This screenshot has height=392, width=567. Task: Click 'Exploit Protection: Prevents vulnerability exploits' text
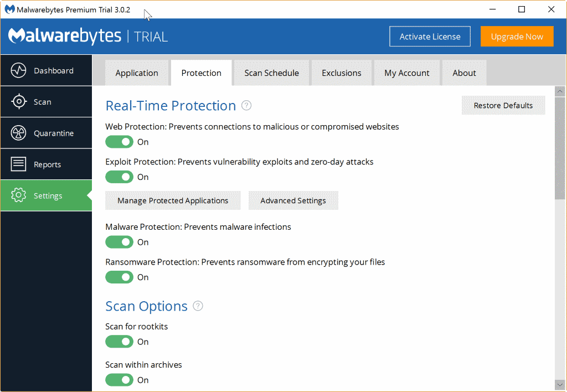239,162
